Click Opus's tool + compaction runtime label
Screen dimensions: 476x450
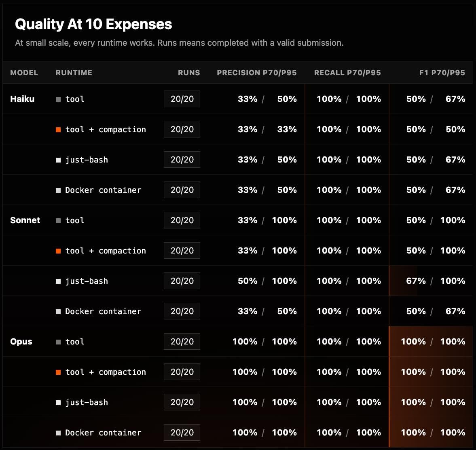click(106, 372)
